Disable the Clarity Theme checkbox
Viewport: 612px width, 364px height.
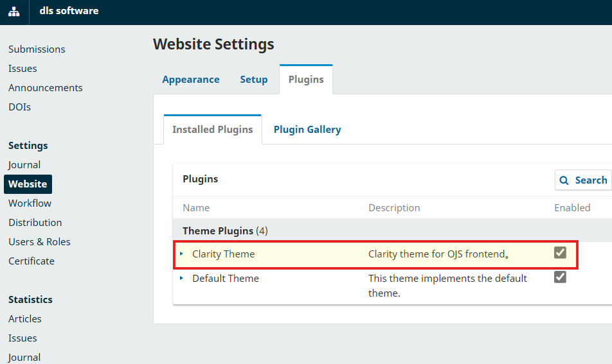point(560,253)
